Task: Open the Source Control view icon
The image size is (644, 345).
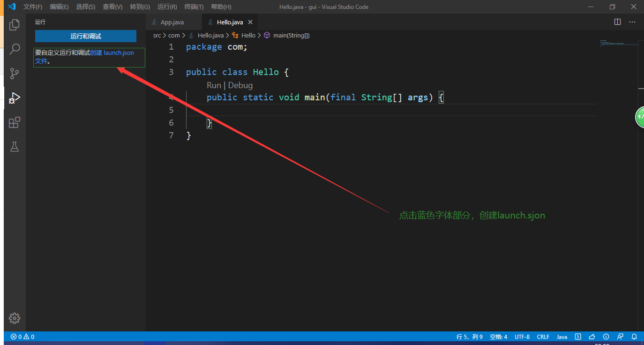Action: click(x=14, y=73)
